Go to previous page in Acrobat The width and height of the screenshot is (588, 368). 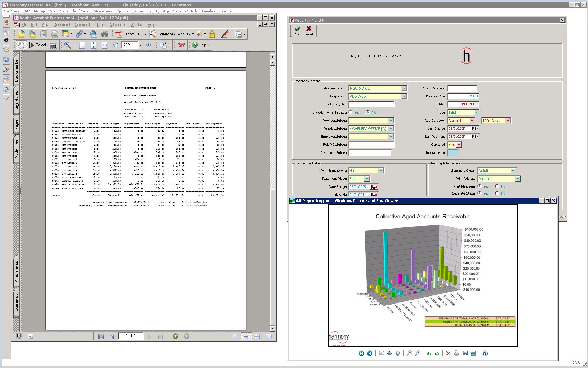click(x=112, y=336)
